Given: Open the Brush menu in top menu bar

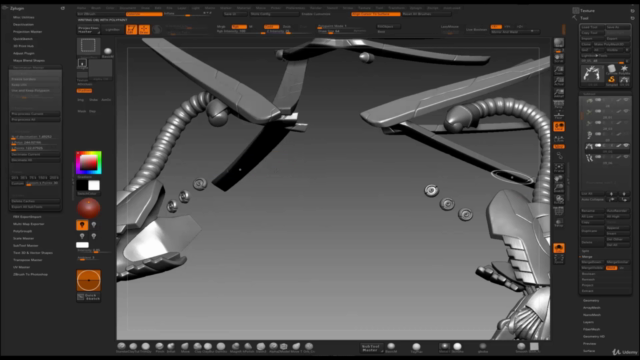Looking at the screenshot, I should click(x=96, y=8).
